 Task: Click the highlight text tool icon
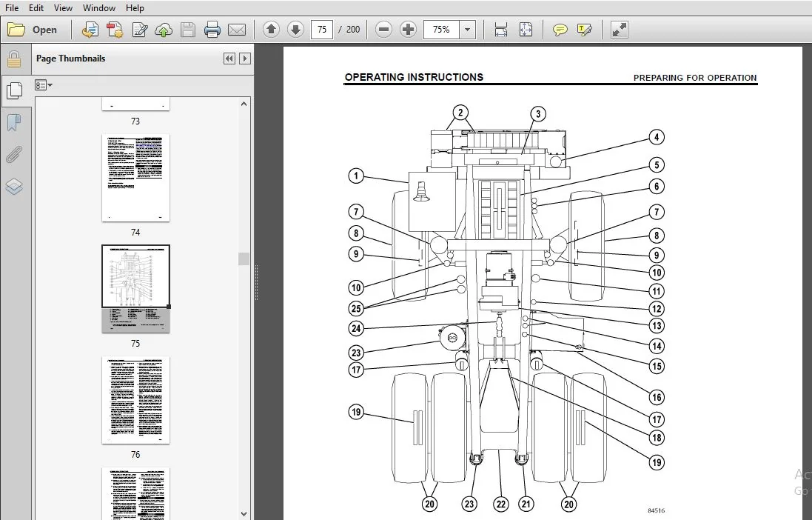point(584,30)
